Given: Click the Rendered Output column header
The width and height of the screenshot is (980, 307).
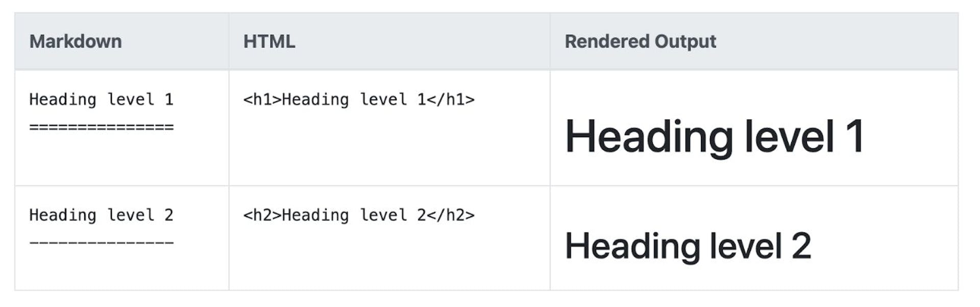Looking at the screenshot, I should pos(640,41).
